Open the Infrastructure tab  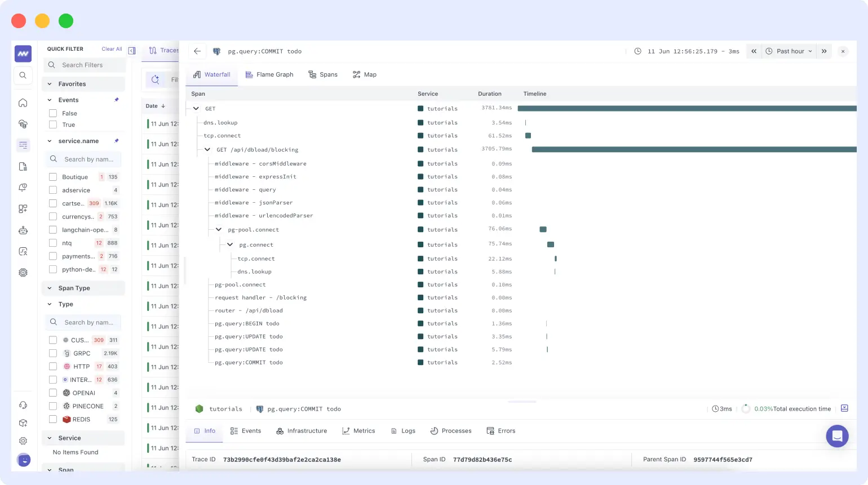pos(302,431)
